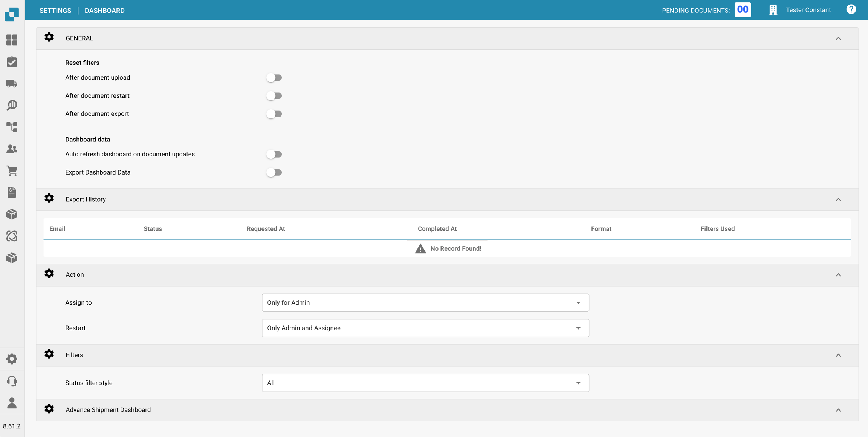Open the shopping cart sidebar icon
Viewport: 868px width, 437px height.
tap(12, 171)
